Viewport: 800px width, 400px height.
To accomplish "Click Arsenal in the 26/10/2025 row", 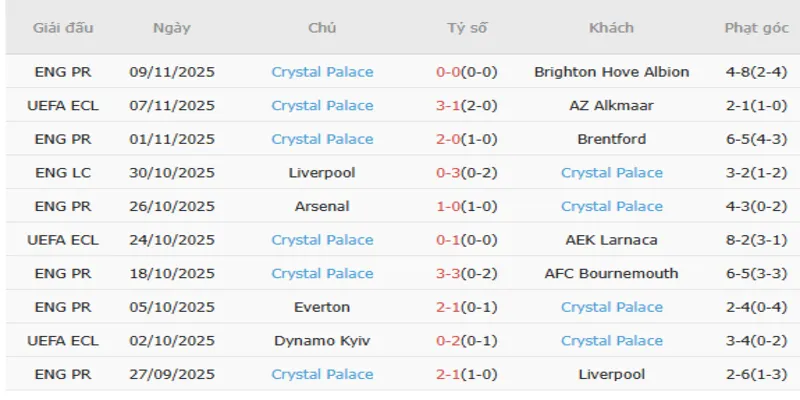I will (322, 206).
